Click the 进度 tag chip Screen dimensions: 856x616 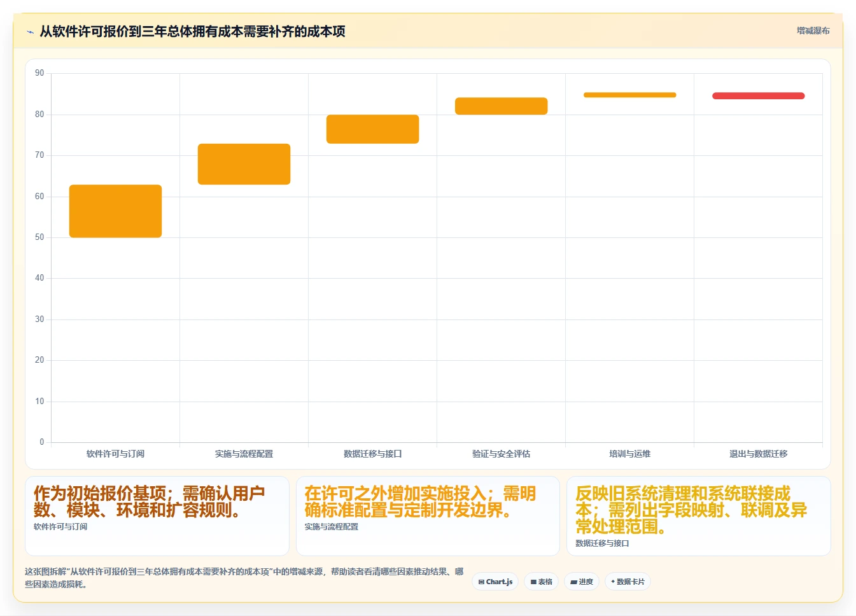[x=582, y=582]
